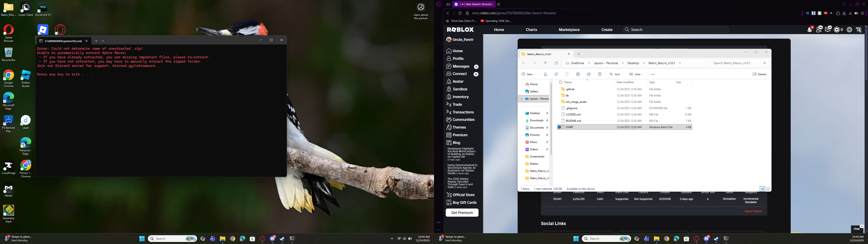Image resolution: width=868 pixels, height=244 pixels.
Task: Click the Get Premium button
Action: [462, 213]
